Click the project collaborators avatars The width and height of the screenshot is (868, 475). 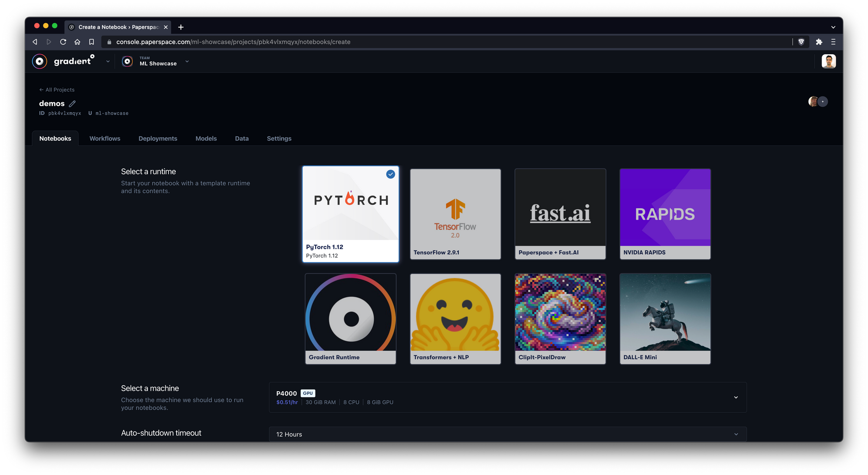pyautogui.click(x=818, y=102)
